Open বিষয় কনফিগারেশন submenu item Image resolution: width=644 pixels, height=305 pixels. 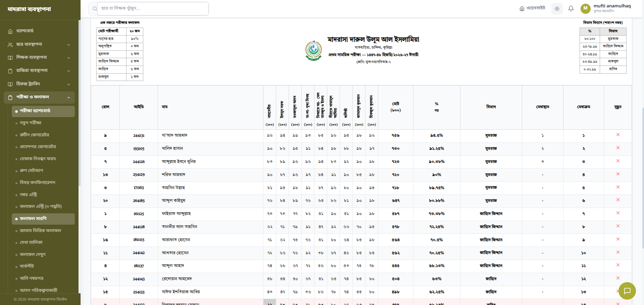pyautogui.click(x=43, y=183)
